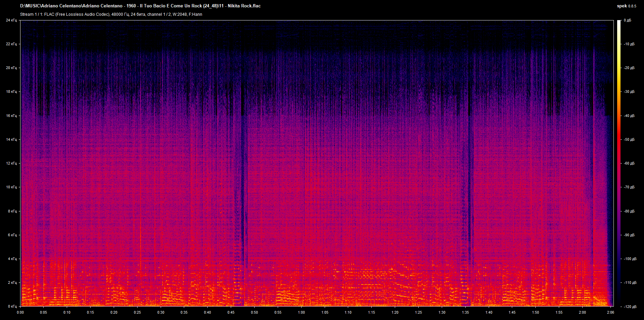
Task: Click the -120 дБ level scale label
Action: 630,307
